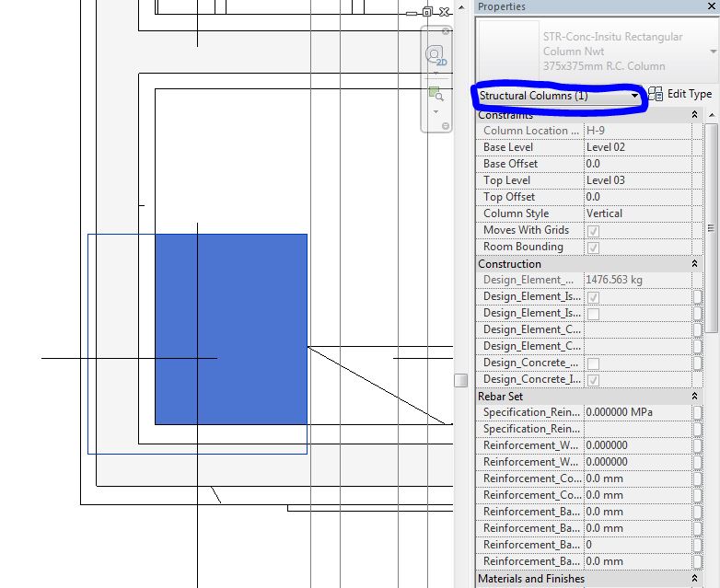Open the type selector dropdown for R.C. Column
This screenshot has height=588, width=720.
714,51
